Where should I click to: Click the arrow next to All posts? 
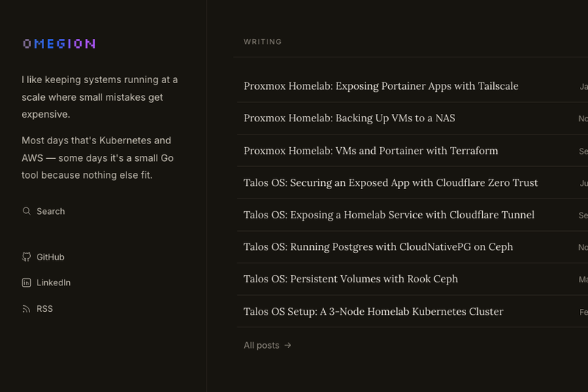287,345
